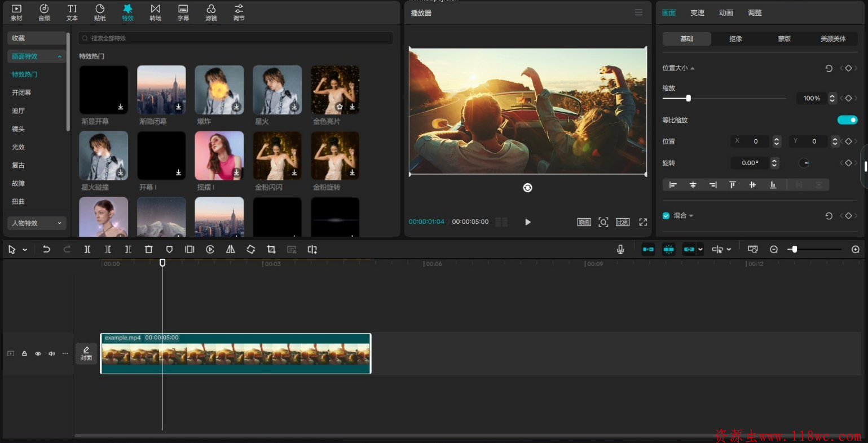Click the 缩放 scale slider handle
Screen dimensions: 868x443
[688, 98]
